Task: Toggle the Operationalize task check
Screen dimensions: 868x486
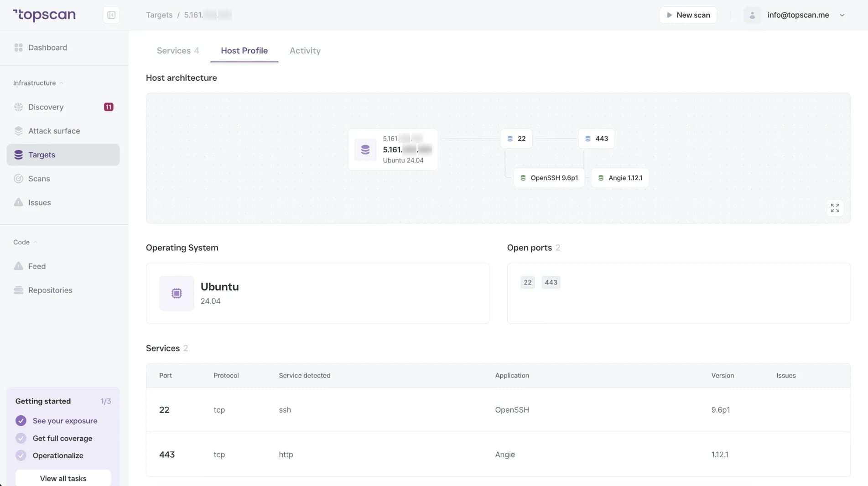Action: [21, 455]
